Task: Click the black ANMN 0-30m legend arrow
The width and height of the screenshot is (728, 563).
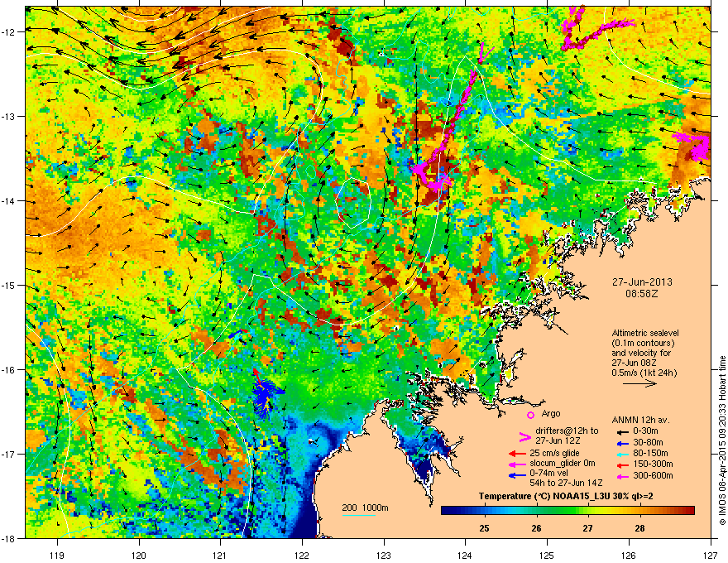Action: (x=621, y=431)
